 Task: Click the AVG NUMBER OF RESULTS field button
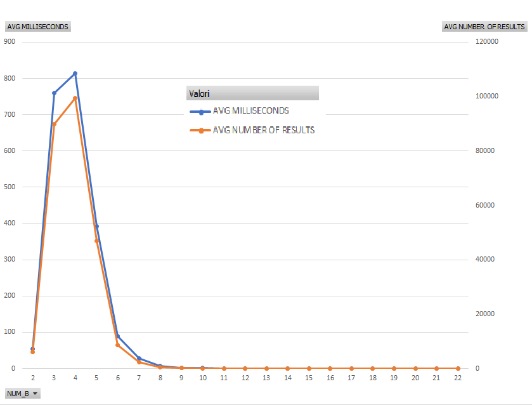tap(484, 27)
